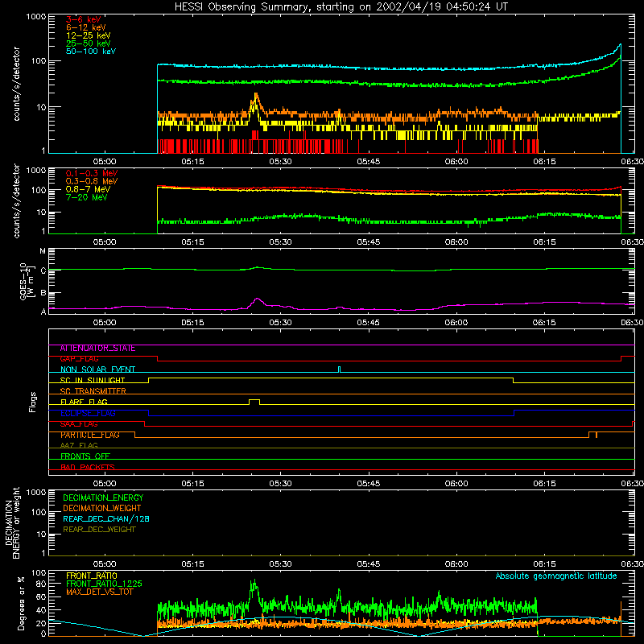Viewport: 644px width, 644px height.
Task: Click the FLARE_FLAG raised pulse
Action: point(254,400)
